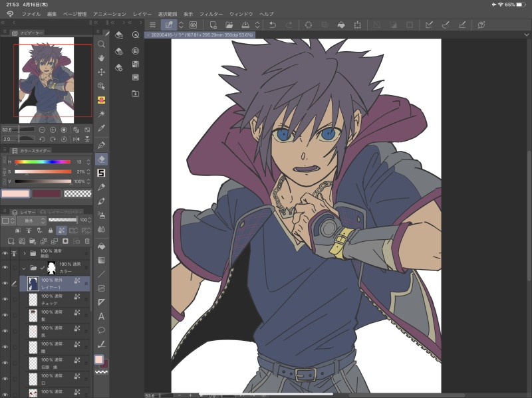Select the Eyedropper tool
Image resolution: width=532 pixels, height=398 pixels.
pyautogui.click(x=102, y=128)
